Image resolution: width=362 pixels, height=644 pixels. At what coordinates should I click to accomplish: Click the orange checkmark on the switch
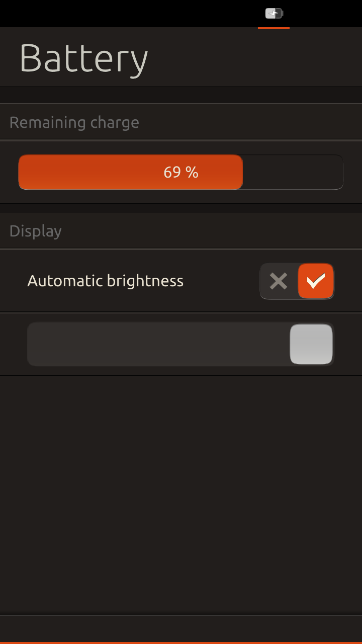[x=316, y=281]
